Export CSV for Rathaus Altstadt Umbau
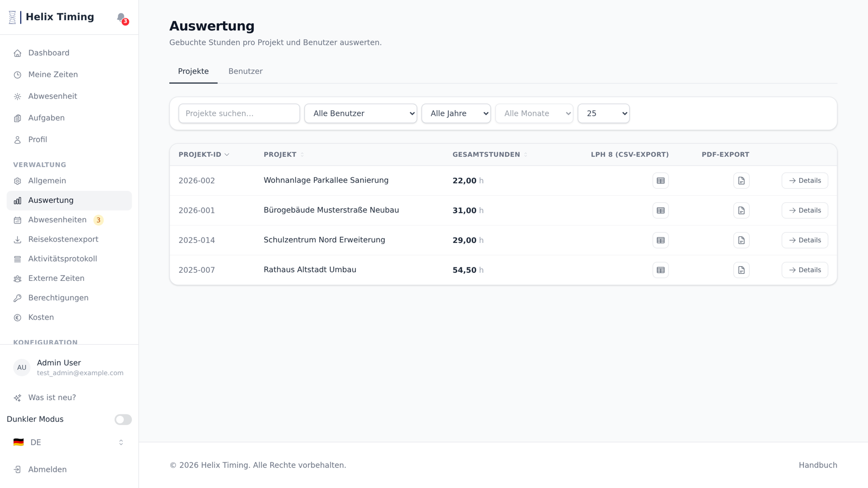Screen dimensions: 868x488 click(660, 270)
